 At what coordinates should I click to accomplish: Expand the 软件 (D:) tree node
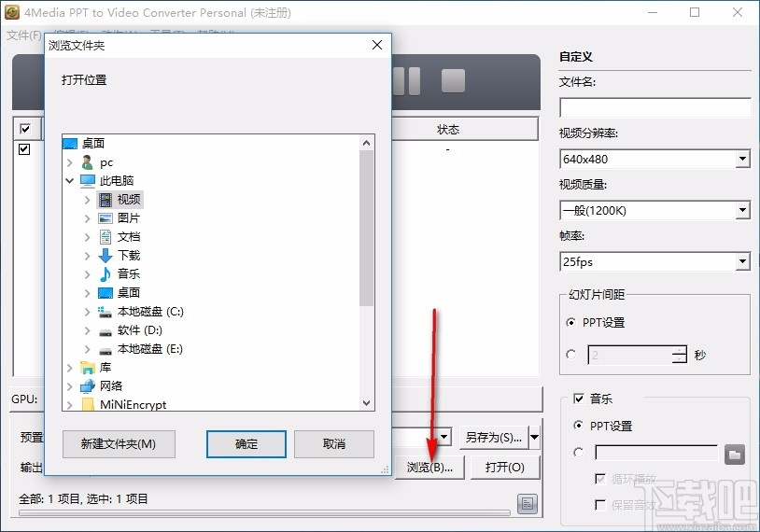point(87,330)
